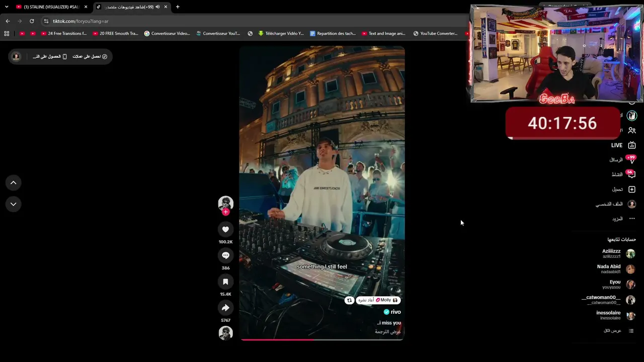Screen dimensions: 644x362
Task: Open comments via the speech bubble icon
Action: coord(225,255)
